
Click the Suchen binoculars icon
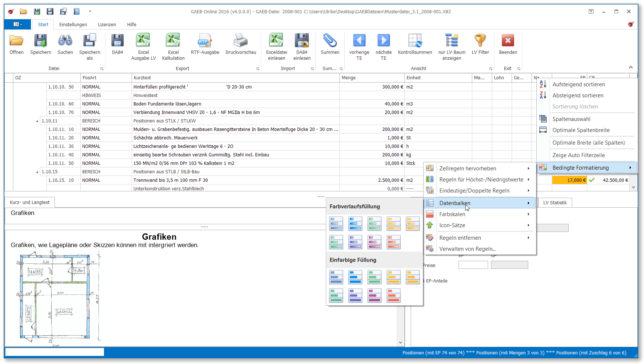(x=65, y=41)
